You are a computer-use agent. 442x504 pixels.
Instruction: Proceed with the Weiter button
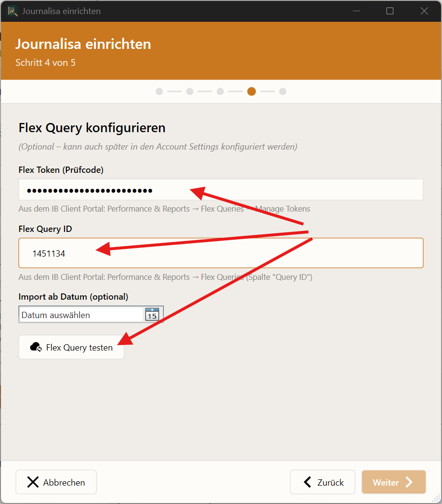click(394, 482)
